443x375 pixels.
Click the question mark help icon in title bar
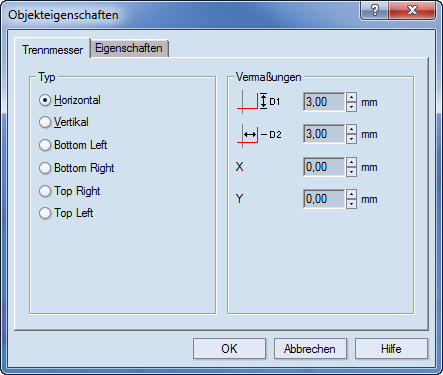point(375,10)
